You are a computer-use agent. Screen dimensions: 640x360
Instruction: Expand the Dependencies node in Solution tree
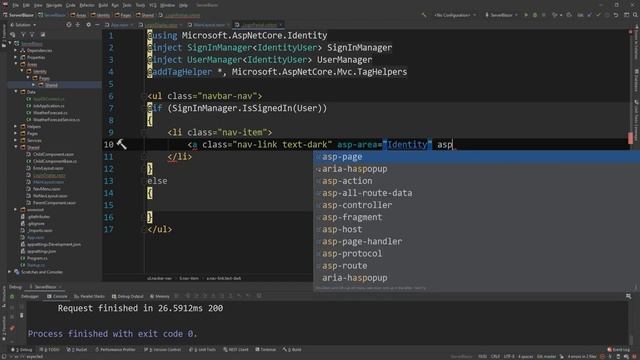pos(16,51)
